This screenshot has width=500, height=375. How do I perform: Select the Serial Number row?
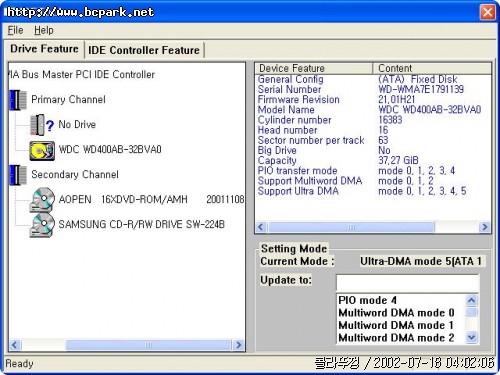click(x=373, y=89)
